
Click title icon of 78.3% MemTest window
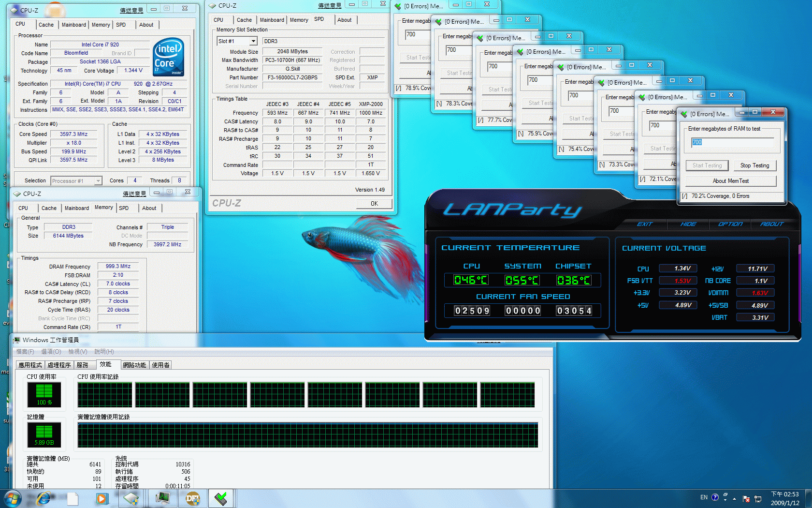pos(438,22)
